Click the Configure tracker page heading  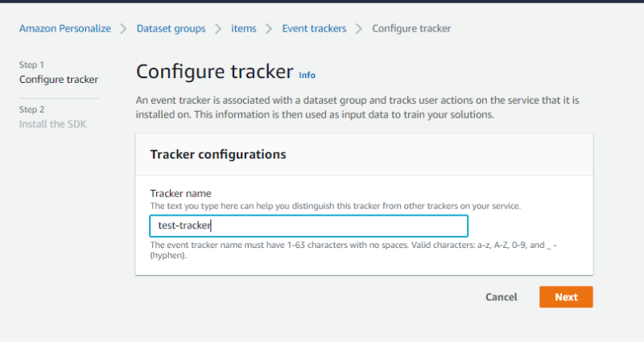(214, 72)
